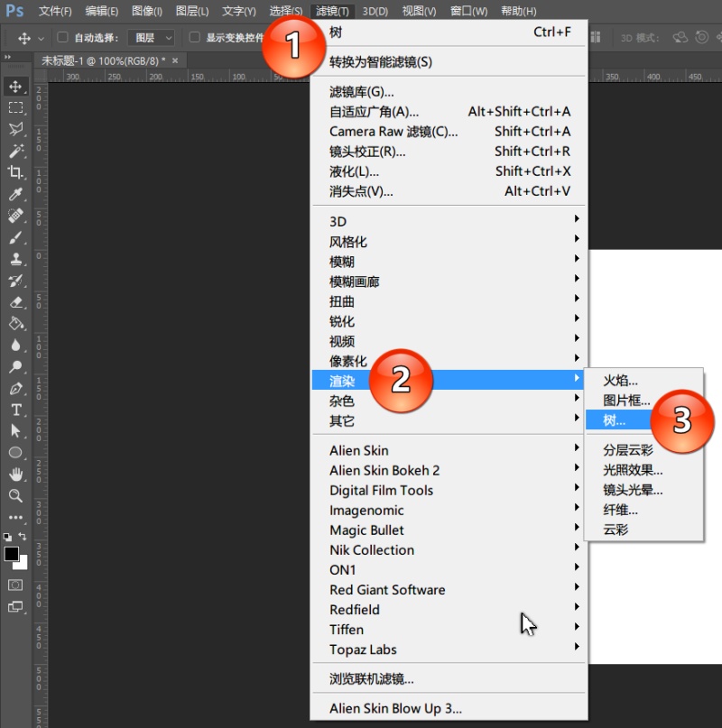The width and height of the screenshot is (722, 728).
Task: Set the black foreground color swatch
Action: coord(11,554)
